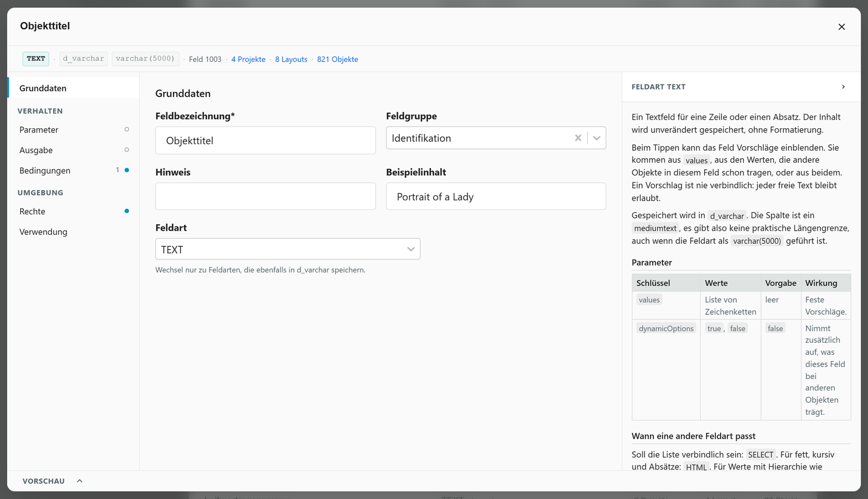Click the FELDART TEXT panel header

point(741,87)
